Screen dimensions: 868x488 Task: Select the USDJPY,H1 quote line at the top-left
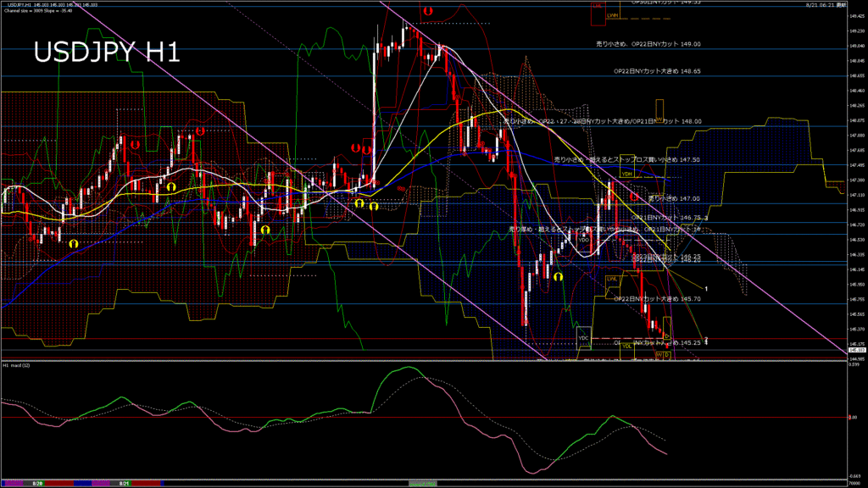coord(53,4)
